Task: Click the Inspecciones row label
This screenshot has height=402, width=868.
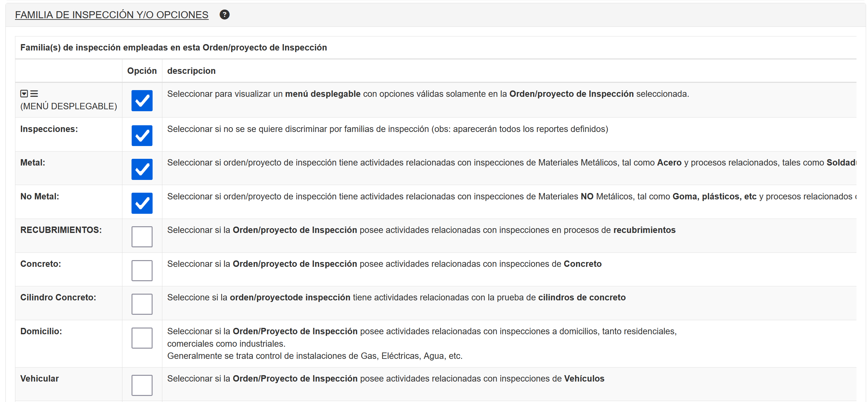Action: point(49,129)
